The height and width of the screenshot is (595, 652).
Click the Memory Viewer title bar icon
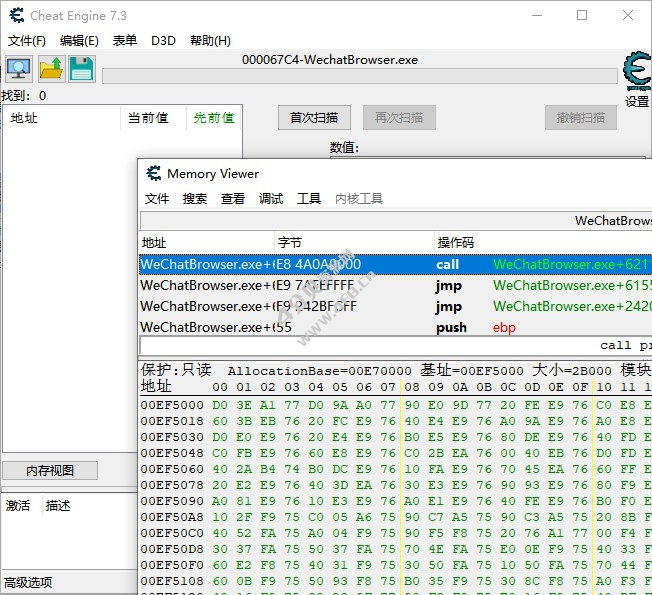click(x=154, y=174)
